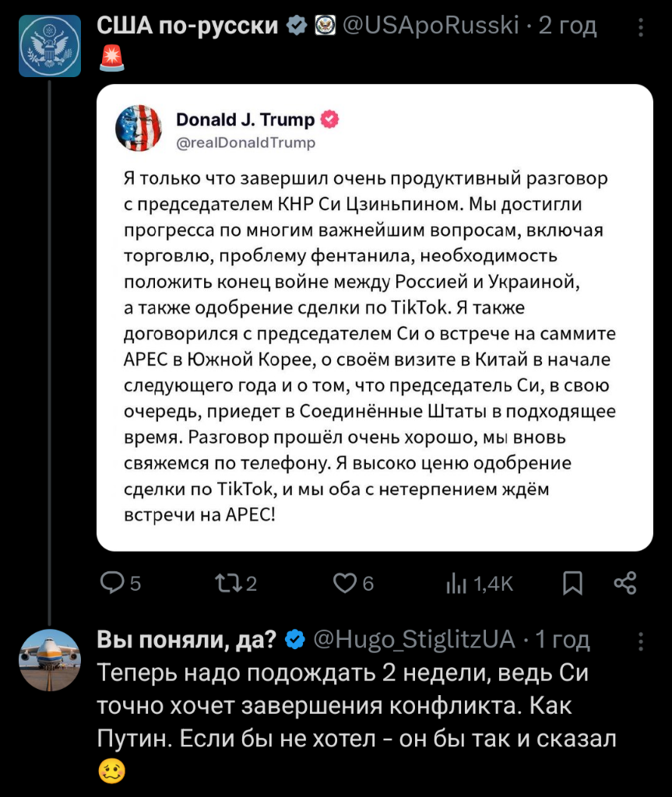Bookmark the США по-русски post
This screenshot has width=672, height=797.
click(x=572, y=583)
